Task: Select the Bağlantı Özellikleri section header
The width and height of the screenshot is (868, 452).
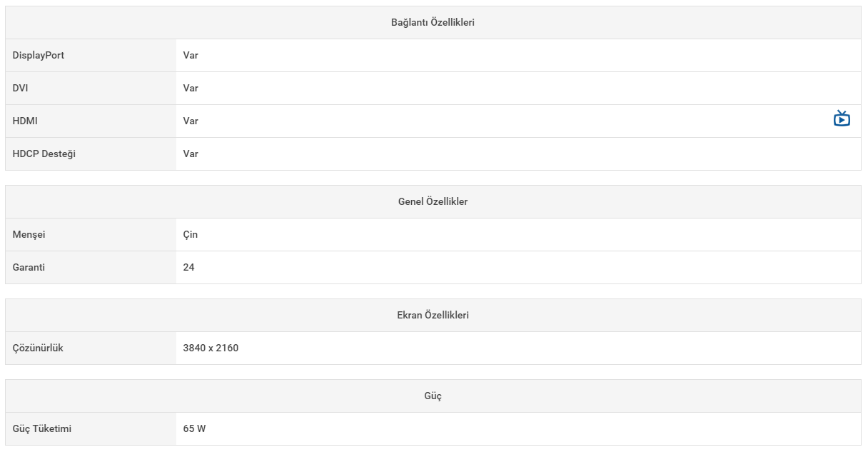Action: click(433, 23)
